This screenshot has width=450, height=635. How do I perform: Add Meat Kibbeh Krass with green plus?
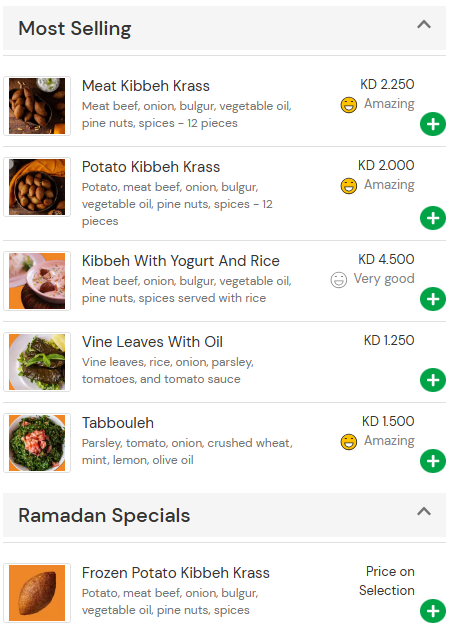tap(433, 124)
